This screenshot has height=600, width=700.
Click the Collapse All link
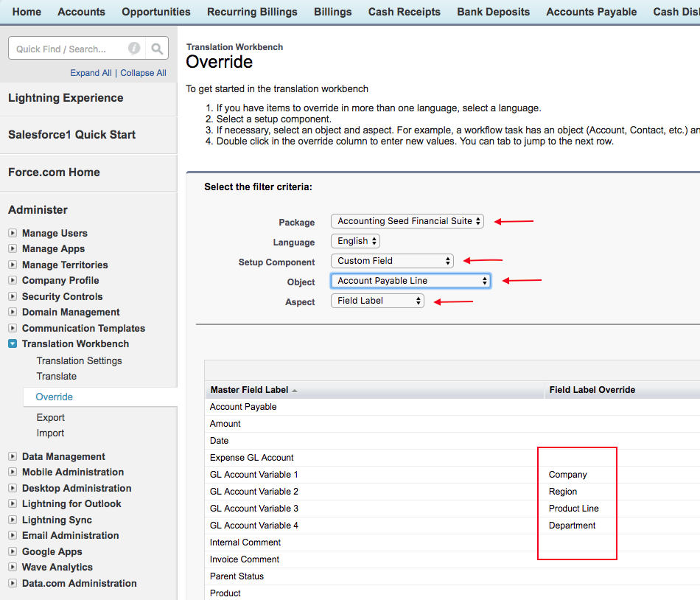click(143, 73)
